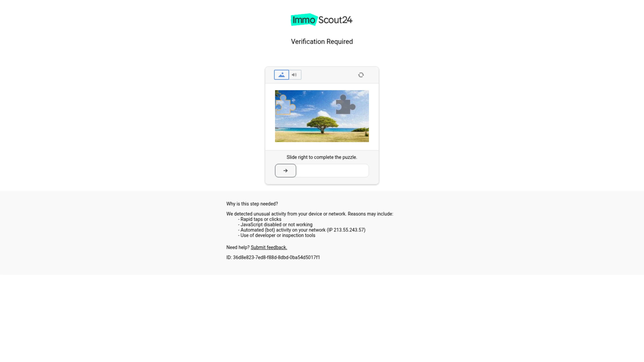644x362 pixels.
Task: Click the JavaScript disabled reason line
Action: 275,225
